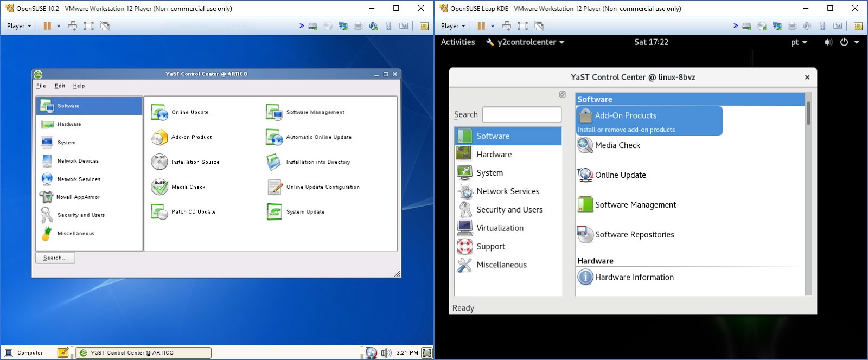Select Network Devices category
868x360 pixels.
90,161
